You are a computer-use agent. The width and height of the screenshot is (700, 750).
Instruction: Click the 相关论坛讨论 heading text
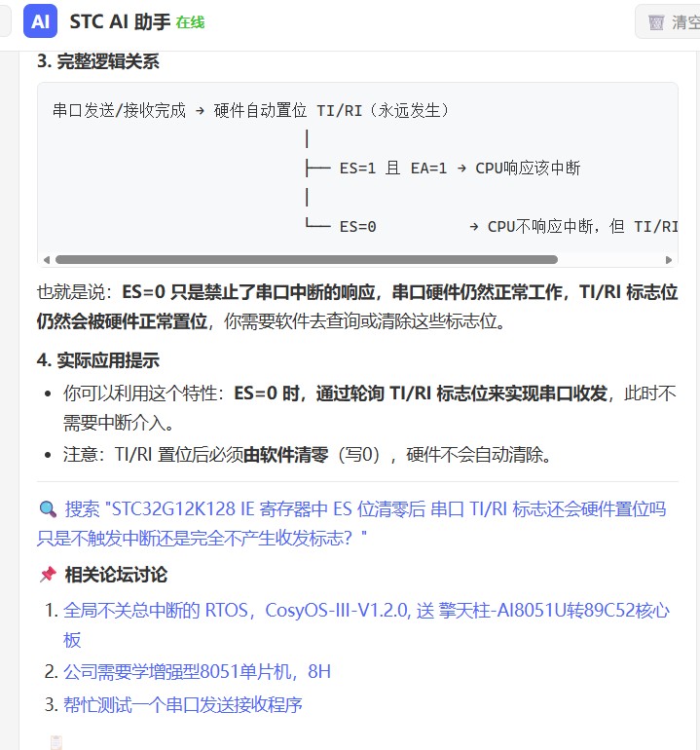tap(116, 575)
